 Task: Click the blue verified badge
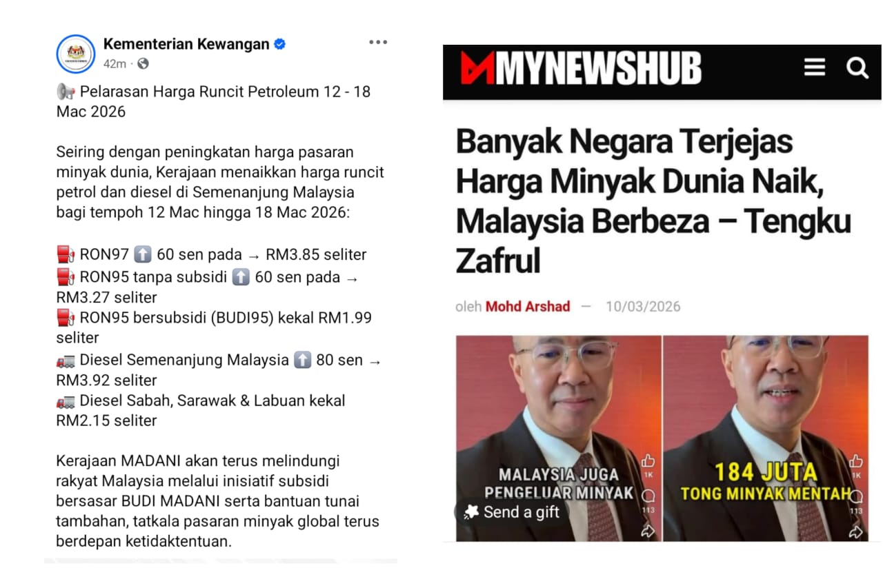279,44
